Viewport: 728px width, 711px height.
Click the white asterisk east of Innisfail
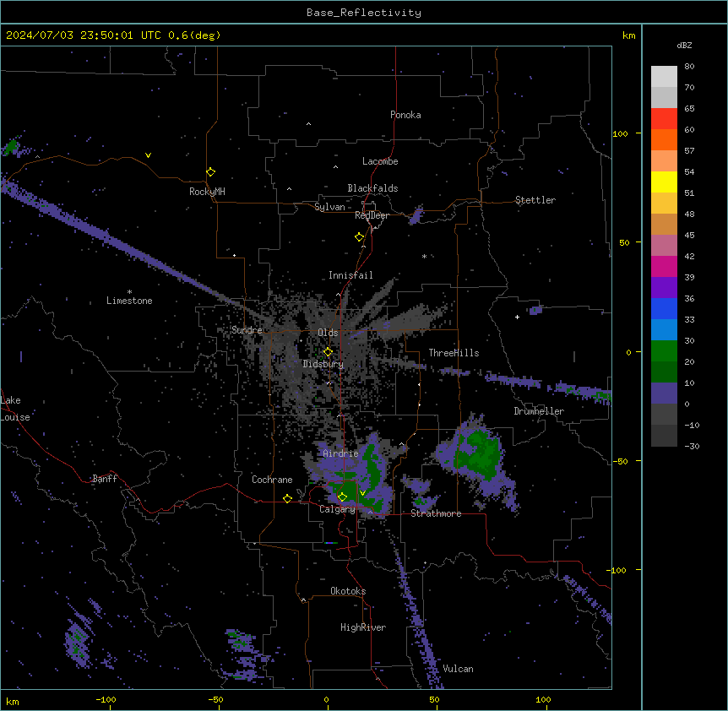[x=424, y=256]
